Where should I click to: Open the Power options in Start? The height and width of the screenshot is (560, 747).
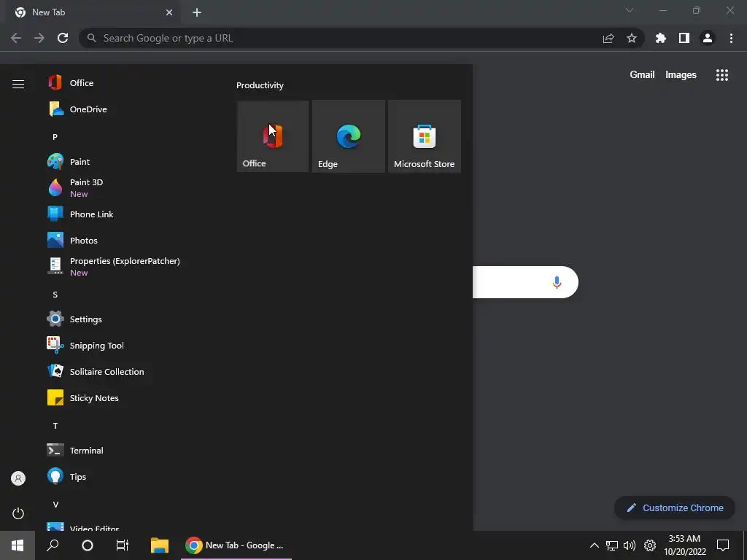pyautogui.click(x=18, y=513)
